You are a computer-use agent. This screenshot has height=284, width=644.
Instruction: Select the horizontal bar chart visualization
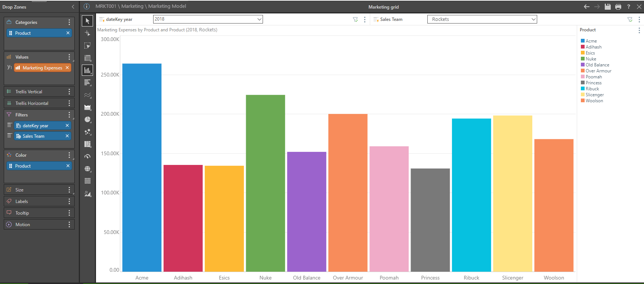coord(87,82)
